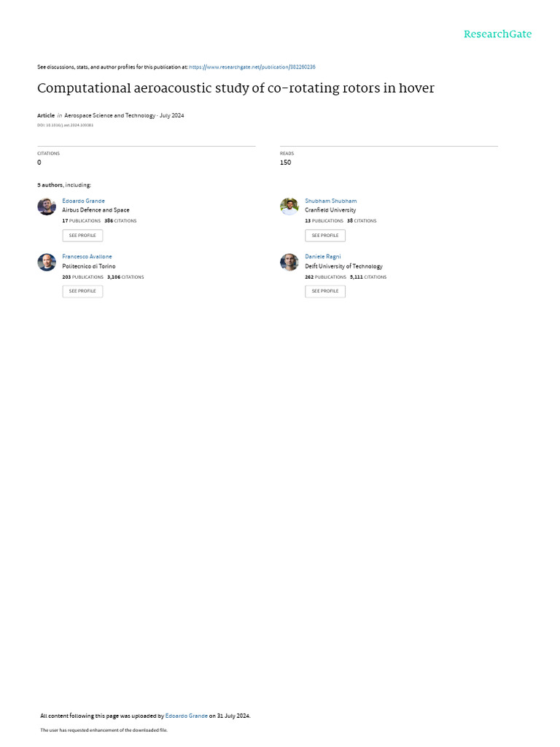Open Edoardo Grande's name link in authors list
Screen dimensions: 560x747
coord(83,201)
